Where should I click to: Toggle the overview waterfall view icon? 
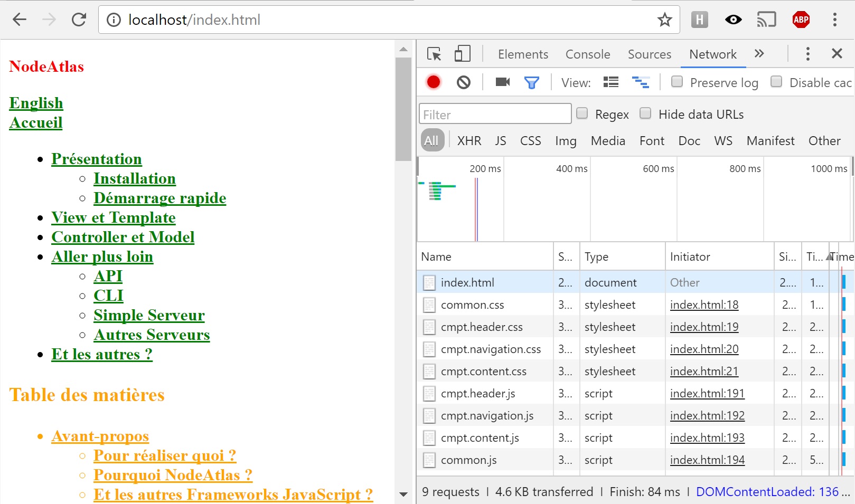[x=641, y=82]
